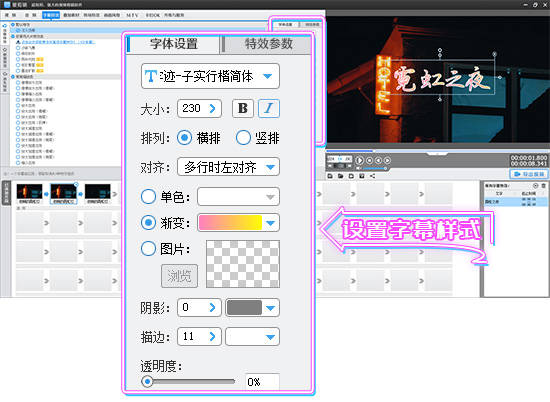Image resolution: width=550 pixels, height=402 pixels.
Task: Click the play button under the preview
Action: tap(360, 160)
